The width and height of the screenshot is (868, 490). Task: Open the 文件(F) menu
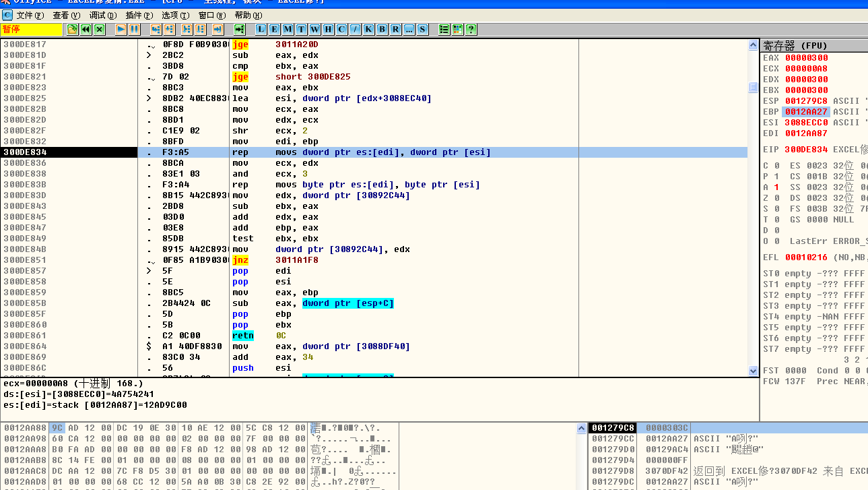pos(30,15)
